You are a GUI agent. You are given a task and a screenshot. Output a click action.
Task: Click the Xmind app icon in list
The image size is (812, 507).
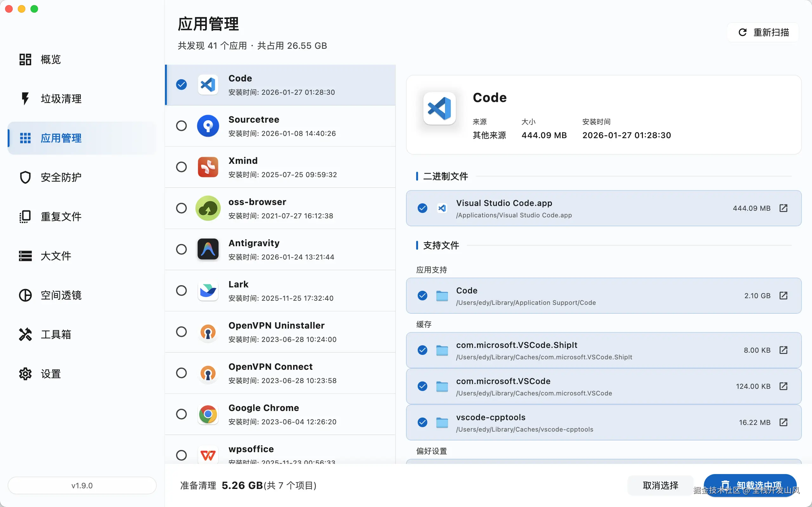pyautogui.click(x=208, y=167)
